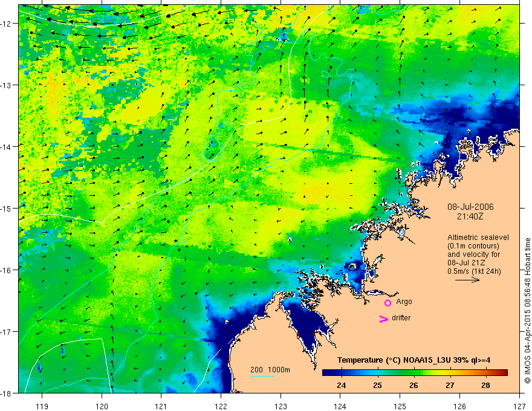The height and width of the screenshot is (411, 532).
Task: Click the colorbar tick label 26
Action: coord(414,385)
